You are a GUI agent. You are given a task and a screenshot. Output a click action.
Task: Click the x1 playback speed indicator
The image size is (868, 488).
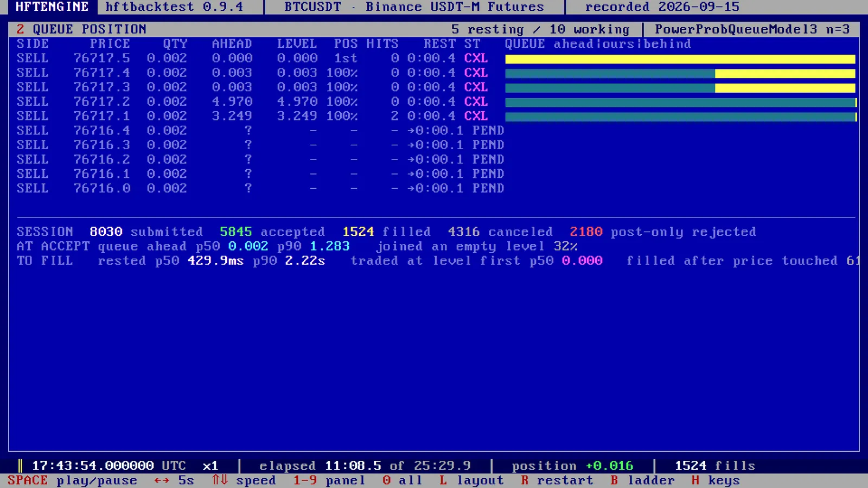point(210,466)
